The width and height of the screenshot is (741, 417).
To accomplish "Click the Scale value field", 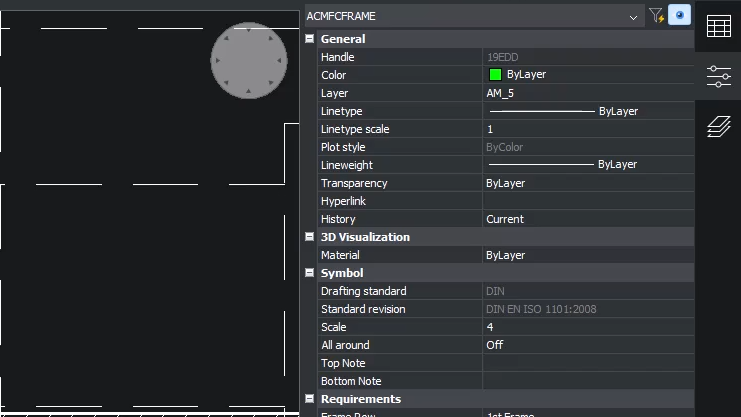I will tap(587, 327).
